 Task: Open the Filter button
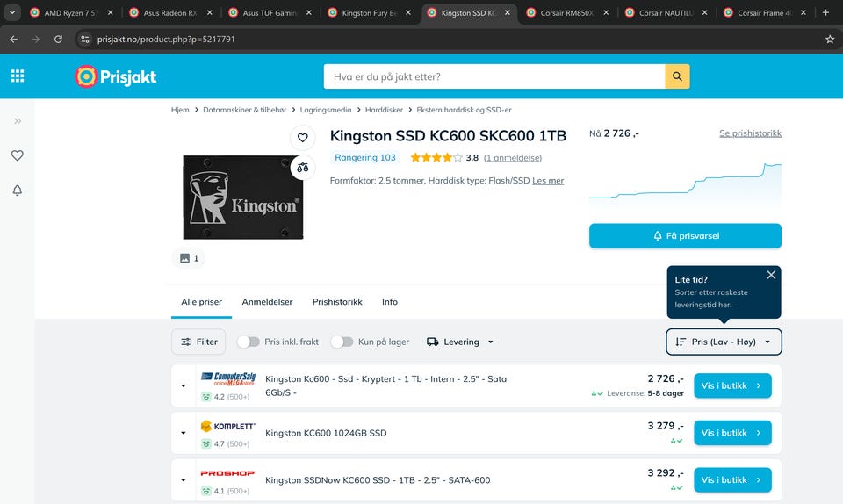[198, 342]
